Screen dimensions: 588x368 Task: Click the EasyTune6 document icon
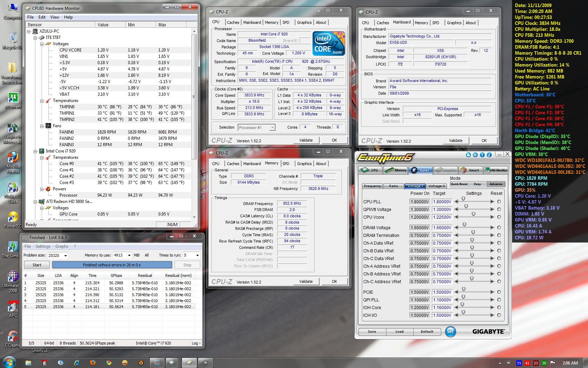(468, 155)
